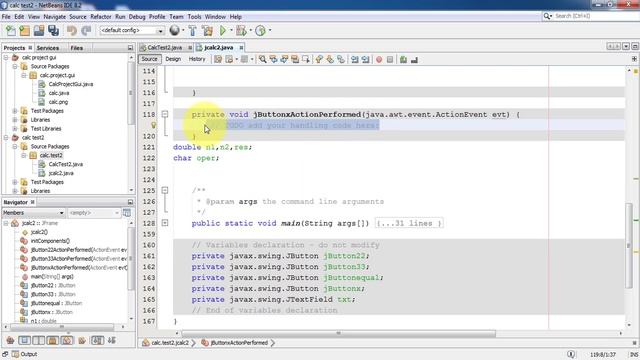Click the Open Project toolbar icon
The image size is (640, 360).
pos(39,31)
